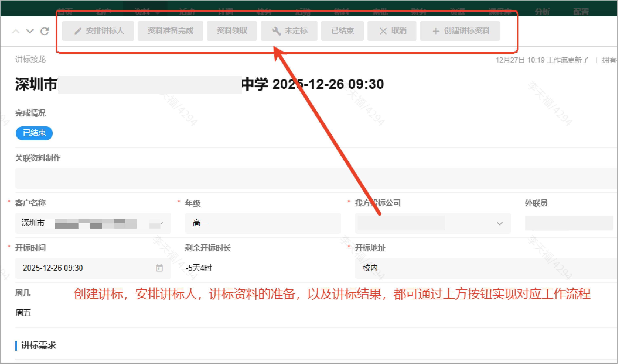Click the 资料领取 button
Image resolution: width=618 pixels, height=364 pixels.
(x=232, y=31)
